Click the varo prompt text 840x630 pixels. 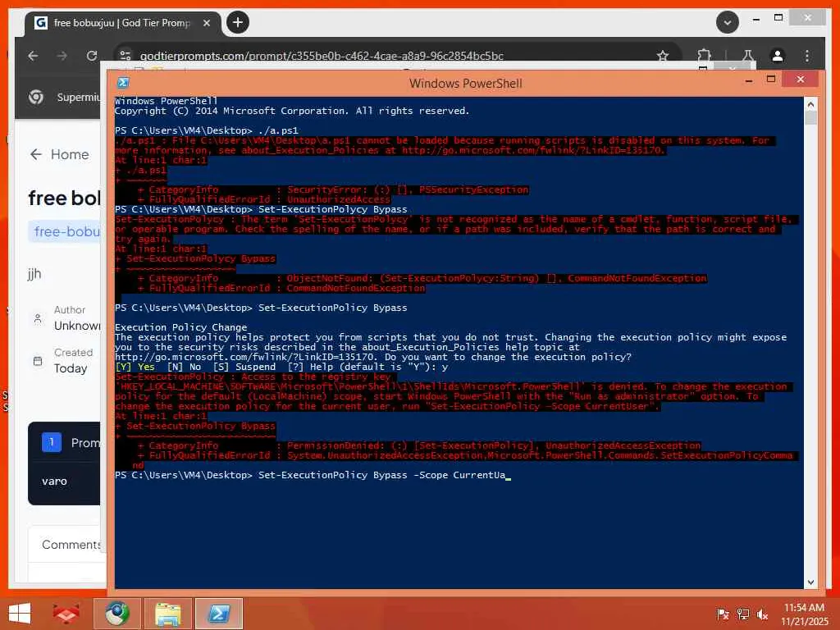coord(55,481)
